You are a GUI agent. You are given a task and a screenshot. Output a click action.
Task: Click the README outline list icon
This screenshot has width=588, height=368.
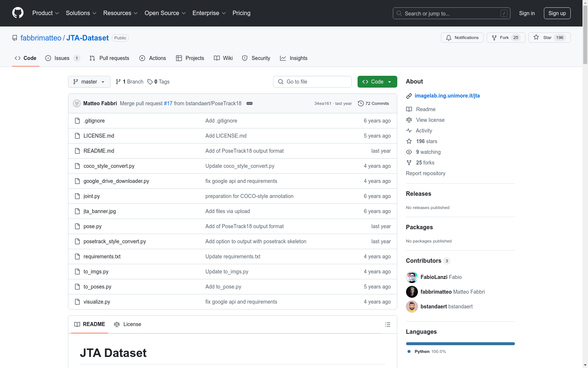click(x=387, y=325)
